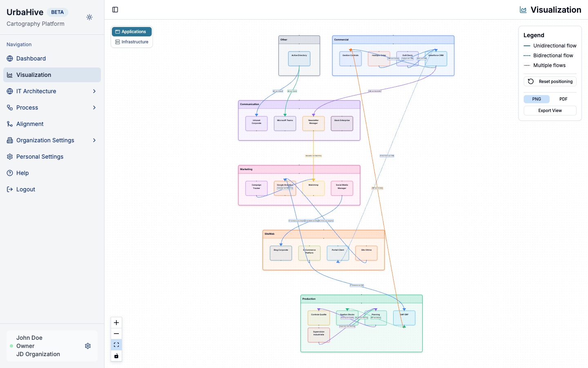
Task: Click the BETA badge
Action: click(x=57, y=12)
